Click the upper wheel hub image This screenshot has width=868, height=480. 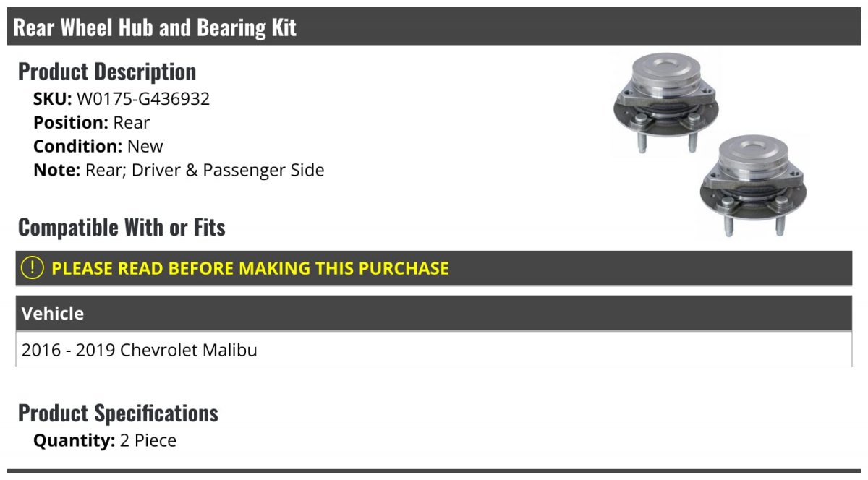663,103
